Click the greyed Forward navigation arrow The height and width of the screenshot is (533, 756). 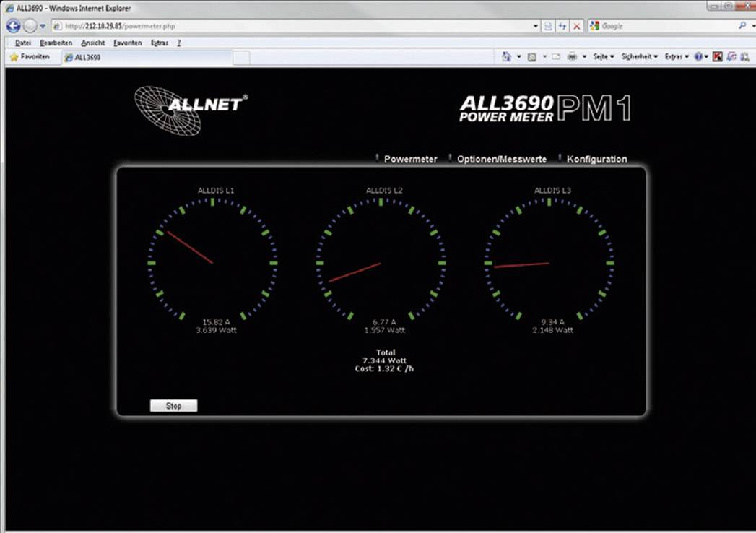(x=30, y=25)
